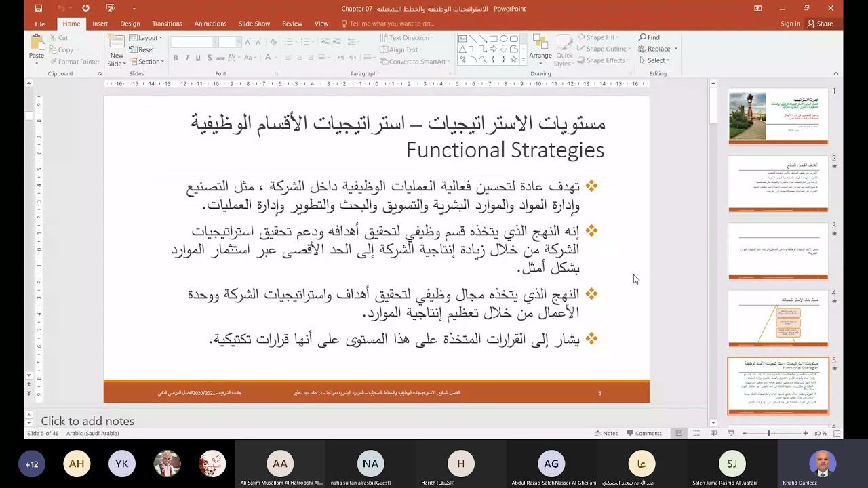The image size is (868, 488).
Task: Click Shape Effects button
Action: (x=602, y=60)
